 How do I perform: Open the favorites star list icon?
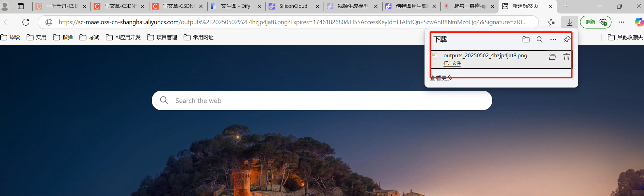pos(551,22)
